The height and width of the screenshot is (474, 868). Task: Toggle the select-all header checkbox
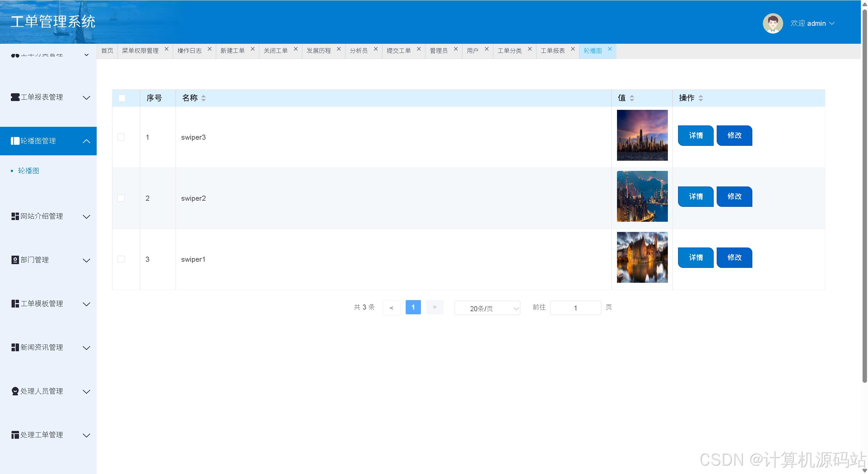click(x=122, y=98)
